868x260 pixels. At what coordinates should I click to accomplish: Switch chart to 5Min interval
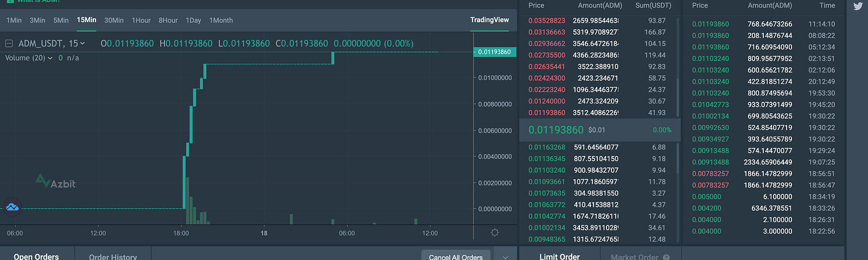pos(61,20)
